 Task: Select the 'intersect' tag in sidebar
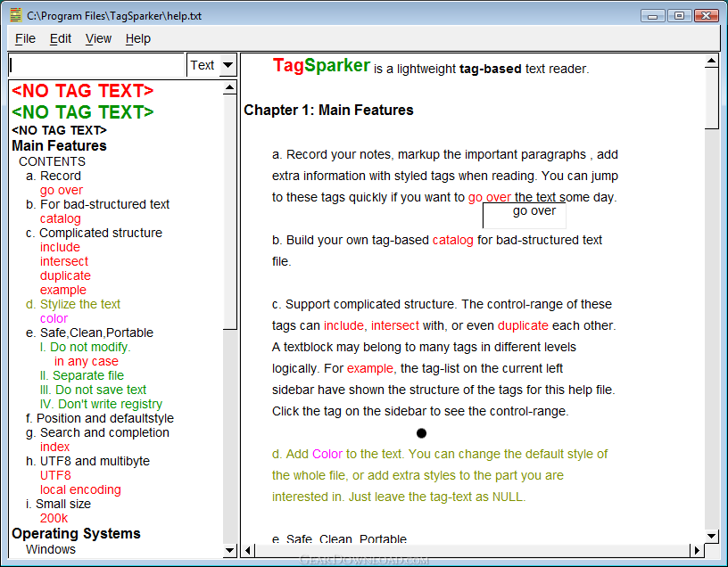click(x=64, y=261)
